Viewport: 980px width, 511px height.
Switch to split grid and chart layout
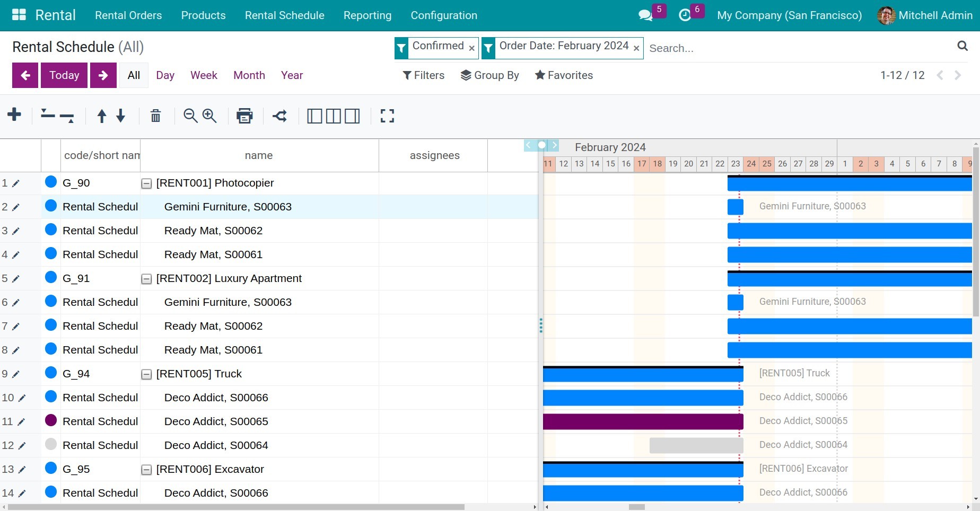(x=334, y=116)
